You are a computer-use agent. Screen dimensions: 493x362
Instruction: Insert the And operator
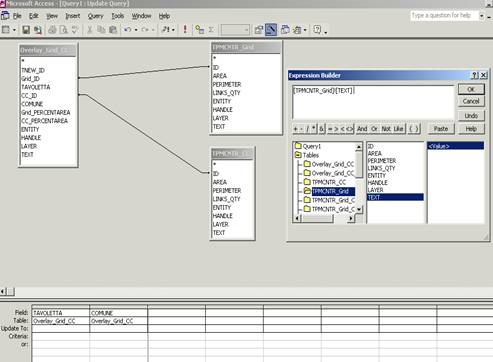click(x=362, y=129)
